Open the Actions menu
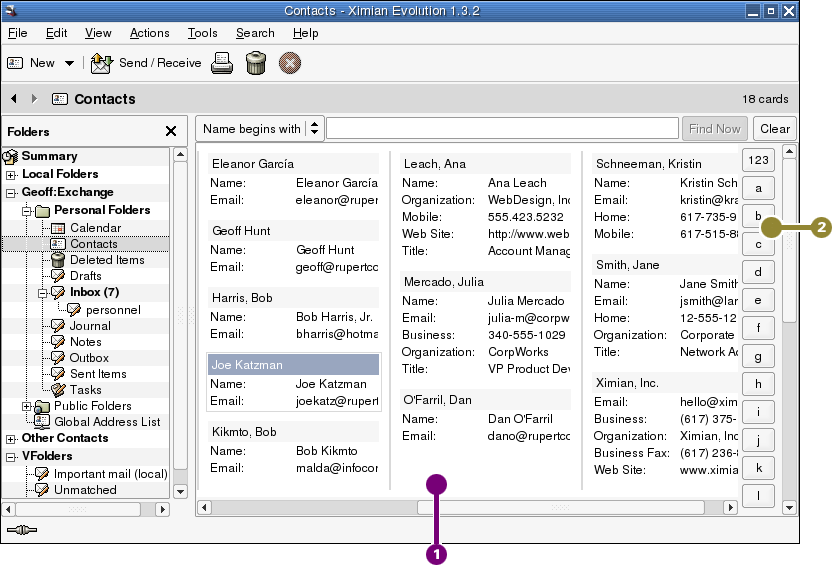834x567 pixels. pos(149,33)
